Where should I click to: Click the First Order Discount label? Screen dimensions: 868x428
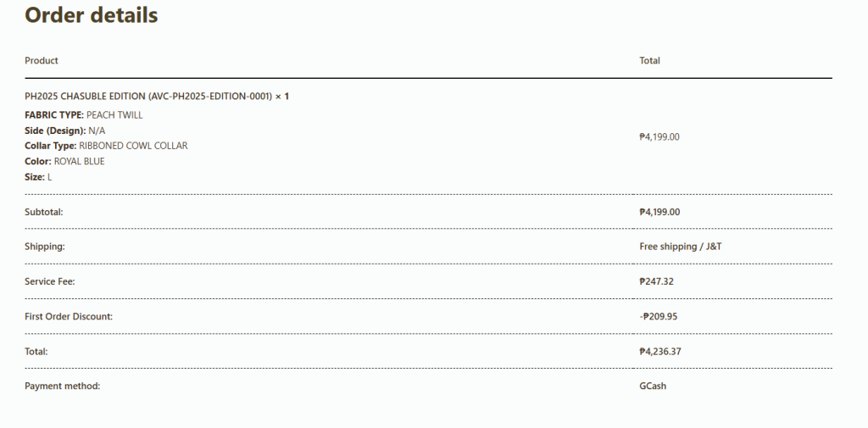69,316
